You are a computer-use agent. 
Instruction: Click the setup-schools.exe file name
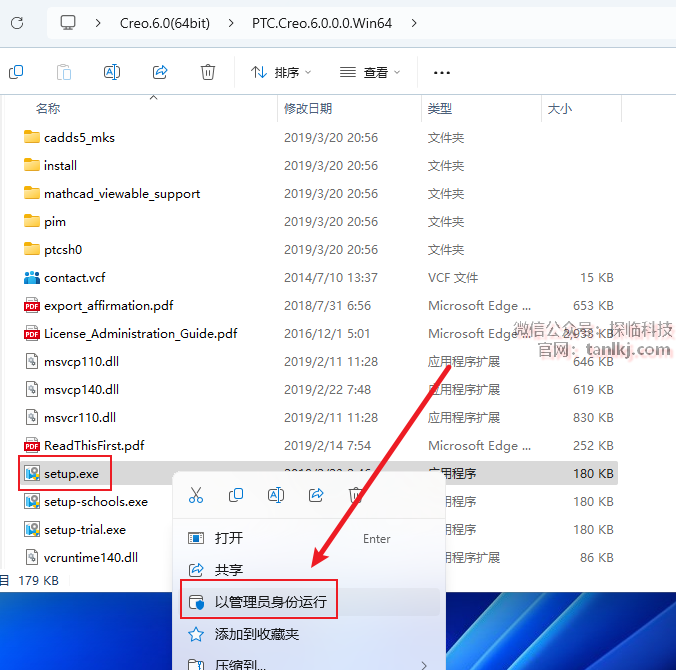click(96, 501)
